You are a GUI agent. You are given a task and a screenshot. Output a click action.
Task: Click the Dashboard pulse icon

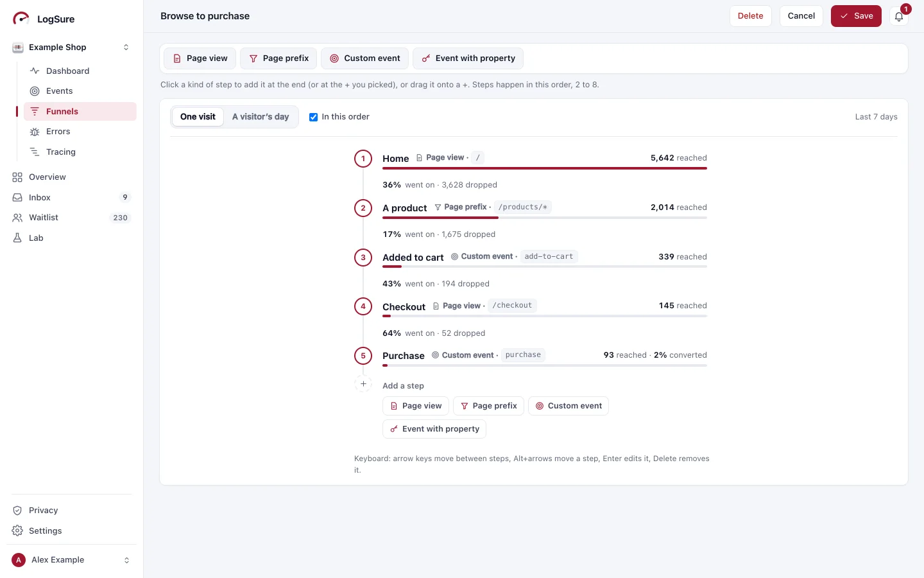(x=35, y=71)
